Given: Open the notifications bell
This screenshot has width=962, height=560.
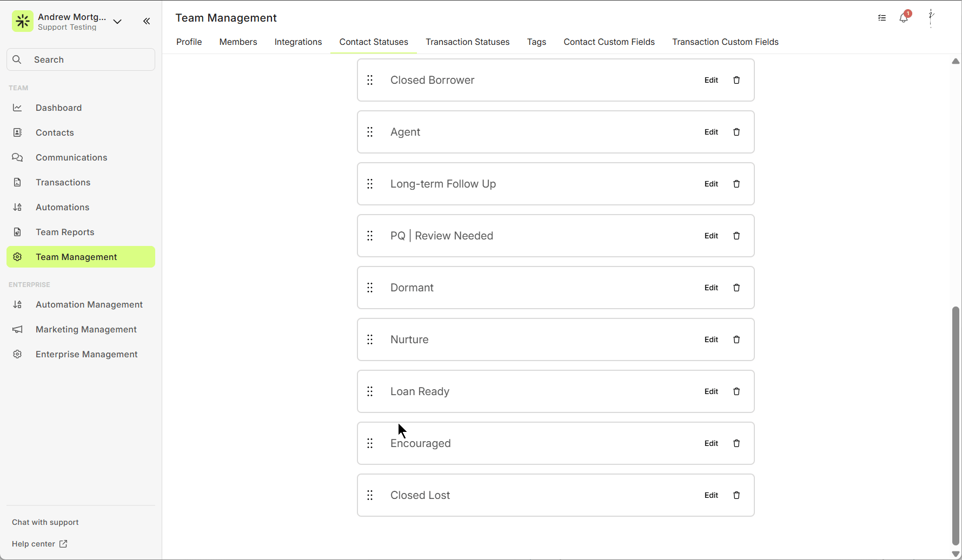Looking at the screenshot, I should pyautogui.click(x=904, y=18).
